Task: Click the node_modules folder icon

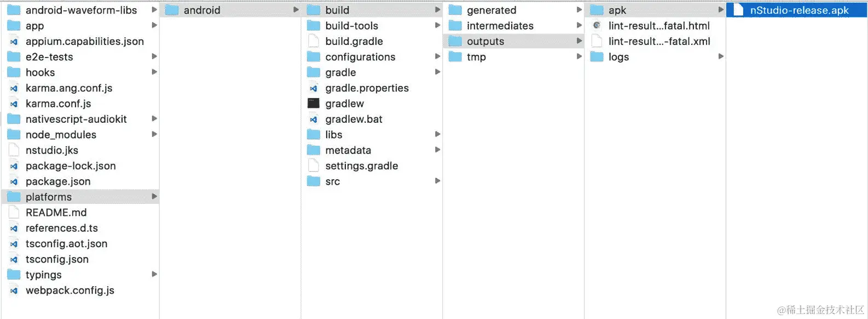Action: [x=14, y=135]
